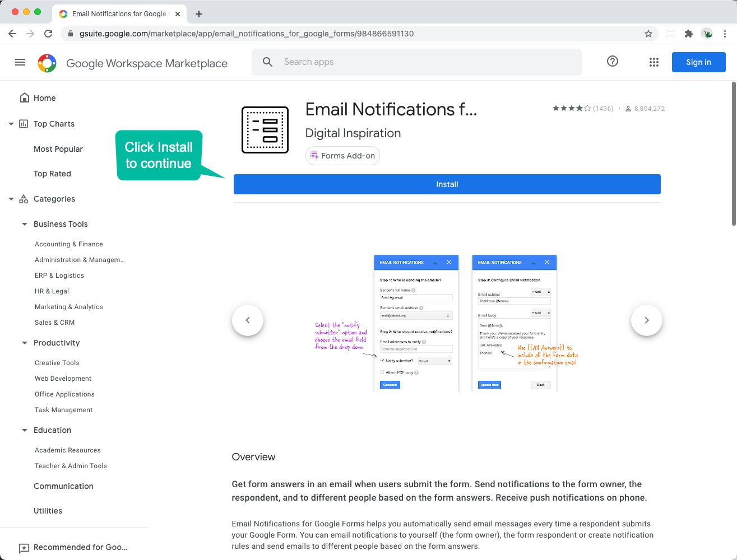
Task: Collapse the Business Tools category
Action: [x=24, y=224]
